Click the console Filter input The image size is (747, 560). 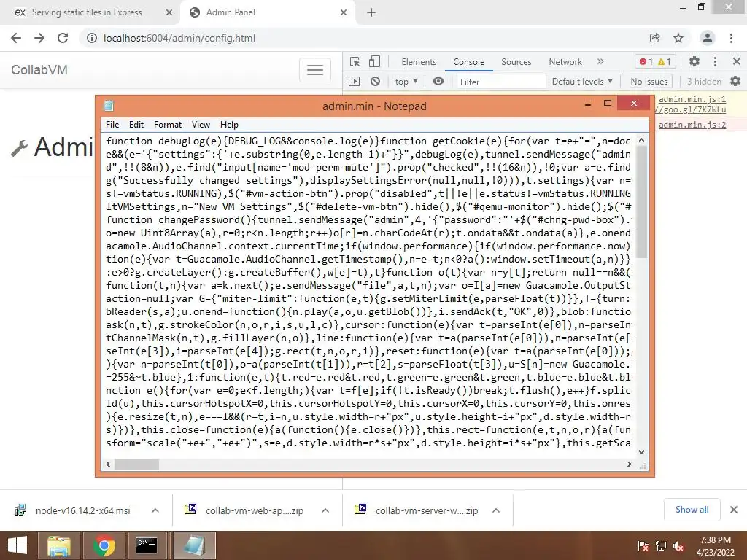(500, 82)
